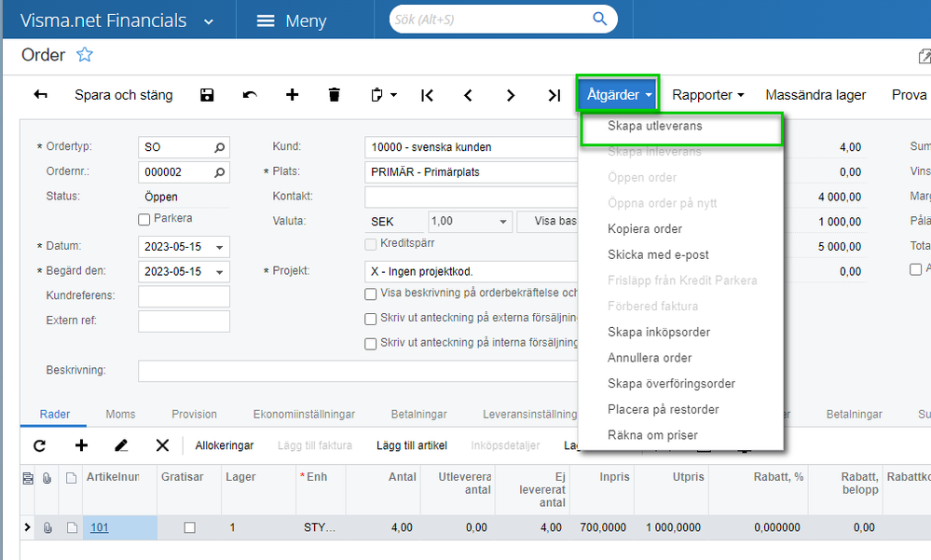
Task: Switch to the Leveransinställningar tab
Action: point(529,414)
